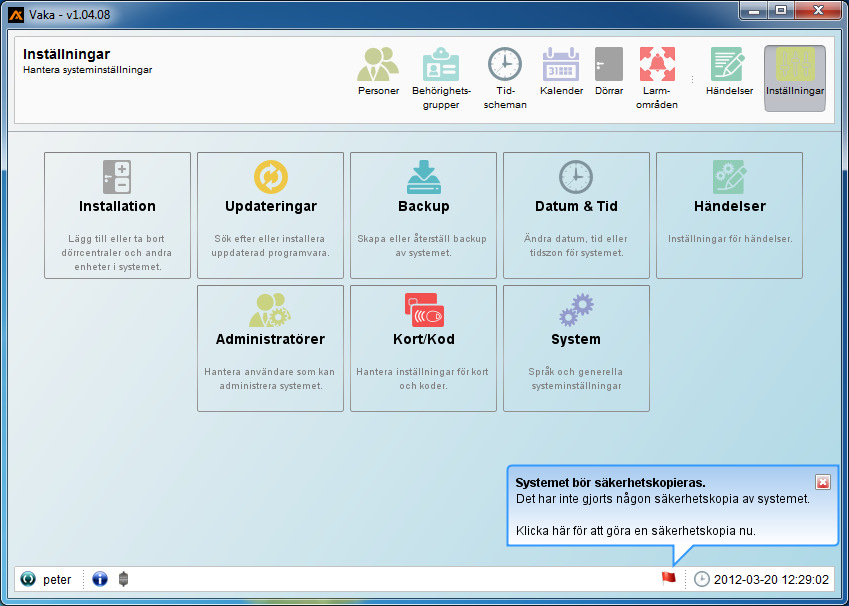
Task: Open the System settings tile
Action: click(576, 348)
